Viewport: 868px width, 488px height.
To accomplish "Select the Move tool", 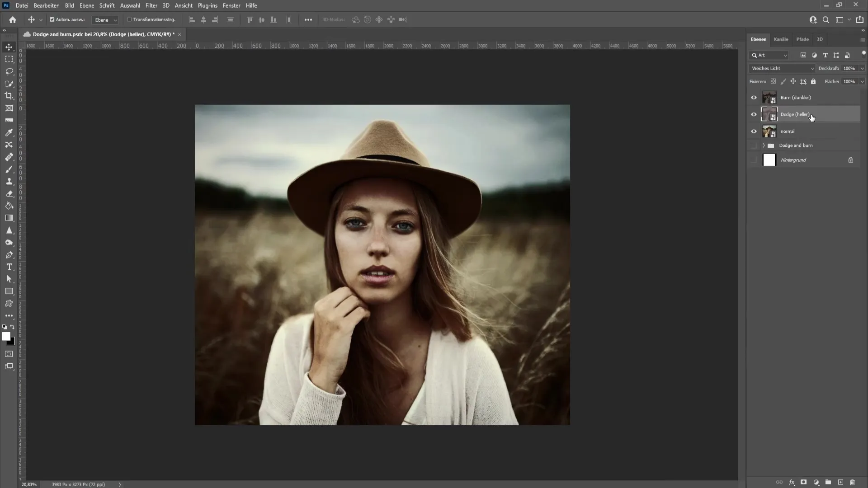I will pos(9,47).
